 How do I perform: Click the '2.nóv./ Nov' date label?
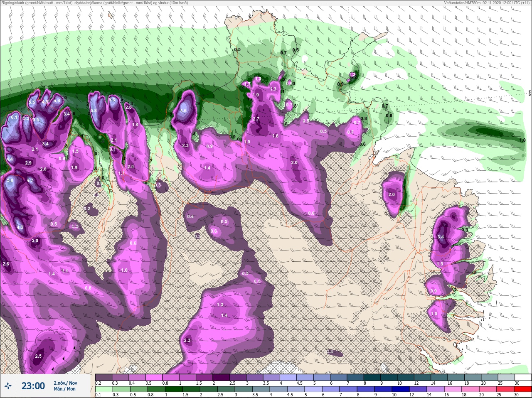(65, 383)
